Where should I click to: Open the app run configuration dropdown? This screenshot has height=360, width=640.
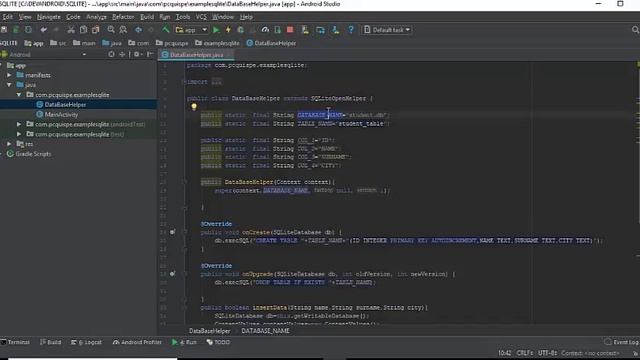pos(191,30)
